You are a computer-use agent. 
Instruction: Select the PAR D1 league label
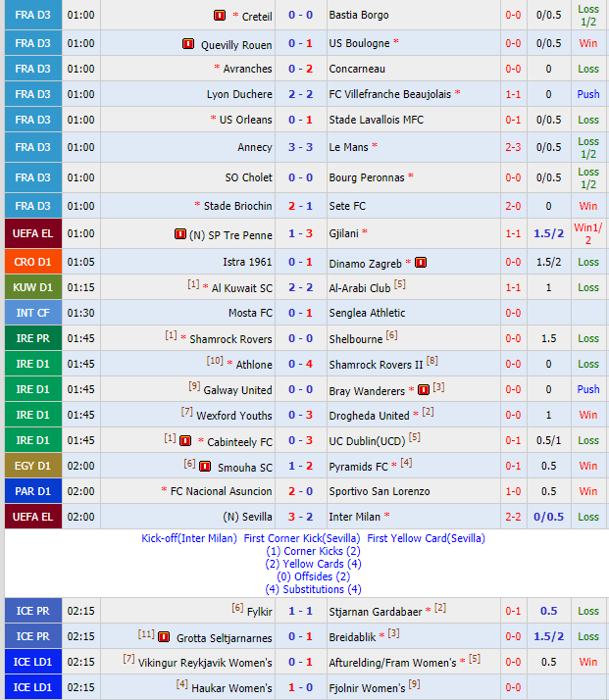click(x=33, y=491)
